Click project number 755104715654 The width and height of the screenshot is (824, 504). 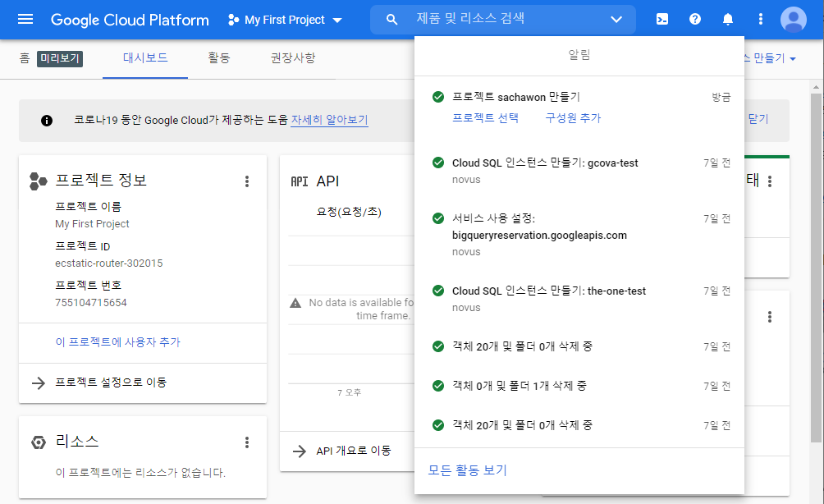tap(91, 303)
